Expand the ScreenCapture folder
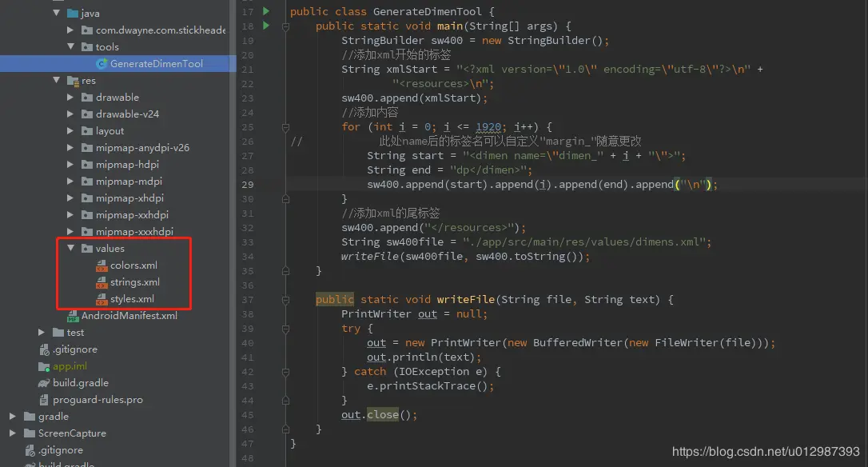The height and width of the screenshot is (467, 868). pos(13,433)
